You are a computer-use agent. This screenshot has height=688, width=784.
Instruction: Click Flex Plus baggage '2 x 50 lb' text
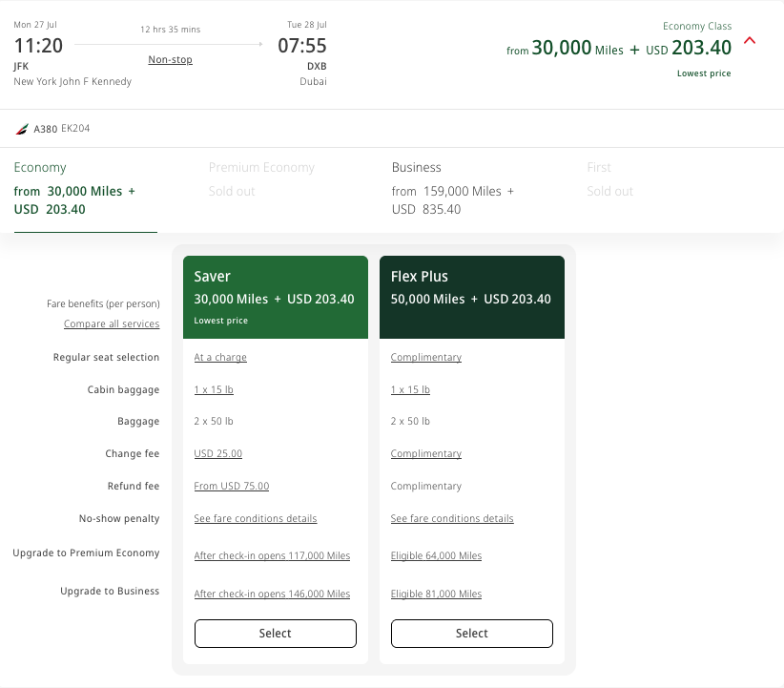point(410,422)
